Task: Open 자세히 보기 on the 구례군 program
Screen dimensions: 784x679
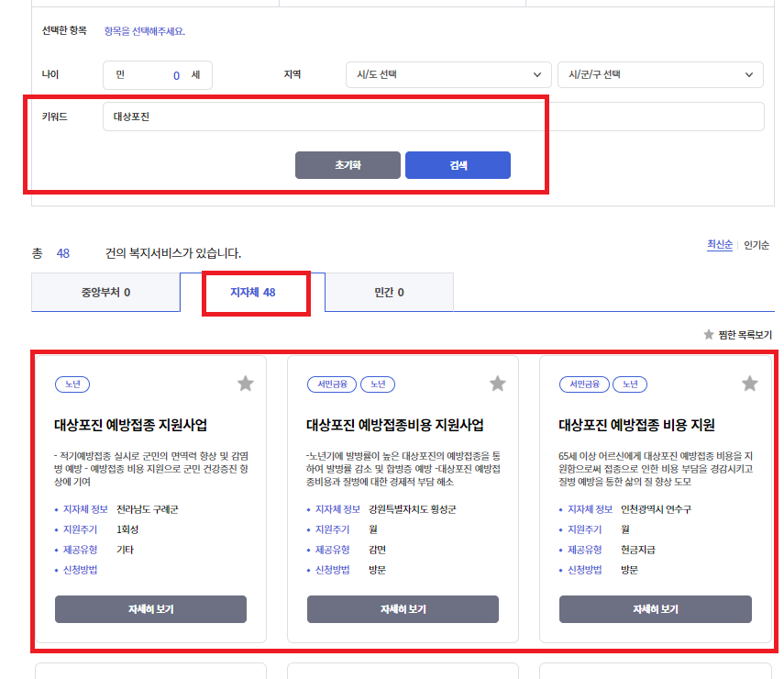Action: (150, 608)
